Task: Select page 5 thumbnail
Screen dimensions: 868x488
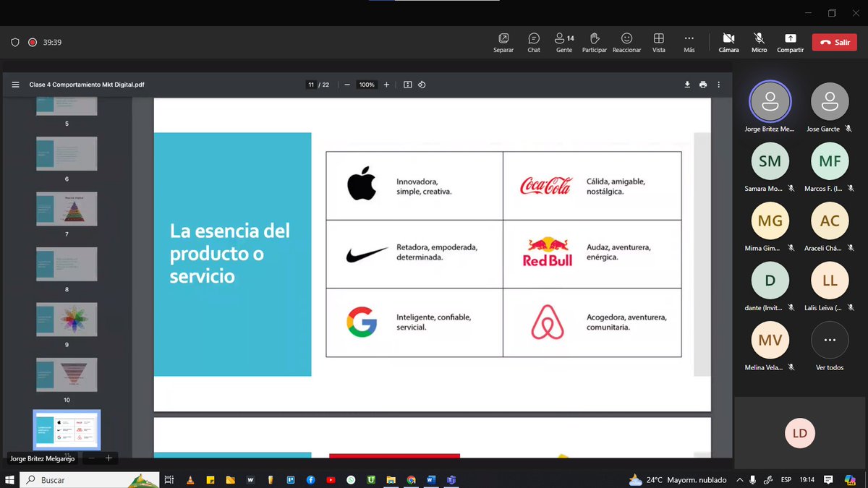Action: (x=67, y=106)
